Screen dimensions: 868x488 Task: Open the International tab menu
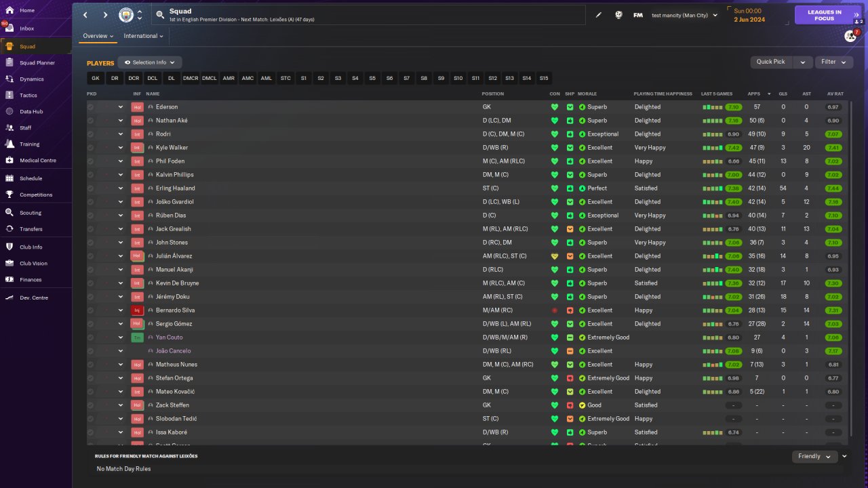[144, 36]
